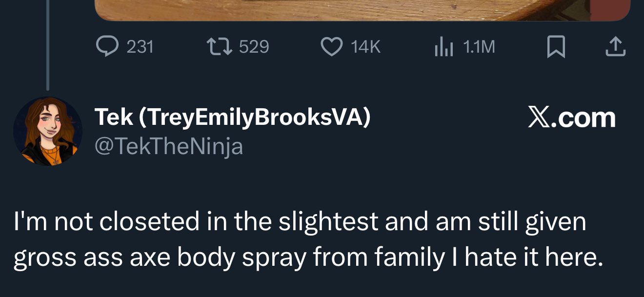Click the X.com logo label

[571, 118]
